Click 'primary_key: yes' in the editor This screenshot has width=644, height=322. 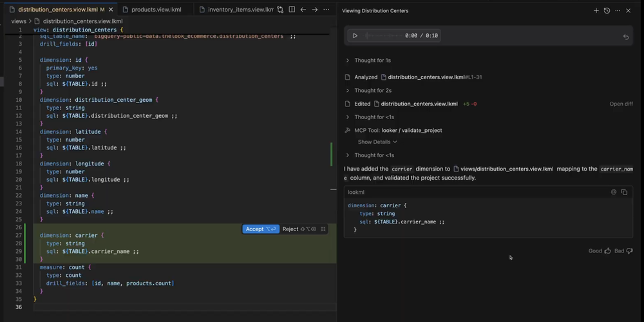pos(71,68)
